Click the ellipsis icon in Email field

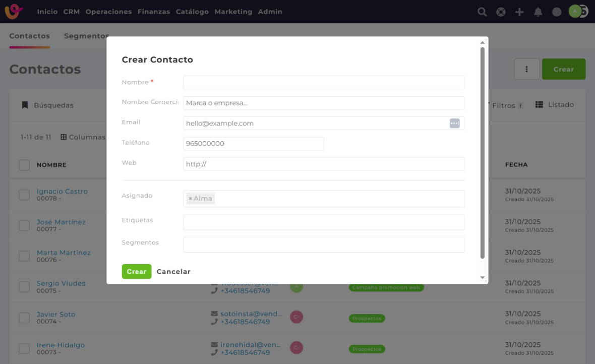(x=454, y=124)
